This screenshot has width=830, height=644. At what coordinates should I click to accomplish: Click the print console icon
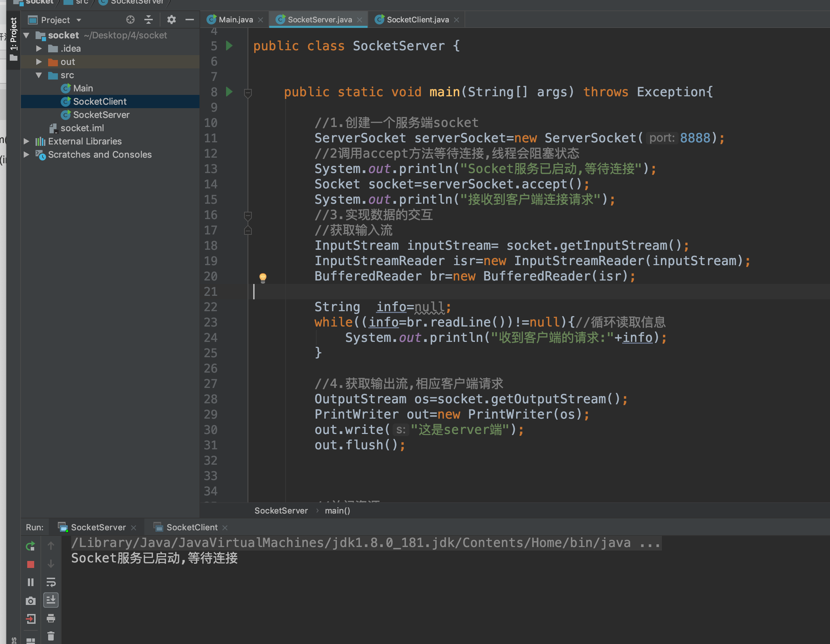click(51, 619)
